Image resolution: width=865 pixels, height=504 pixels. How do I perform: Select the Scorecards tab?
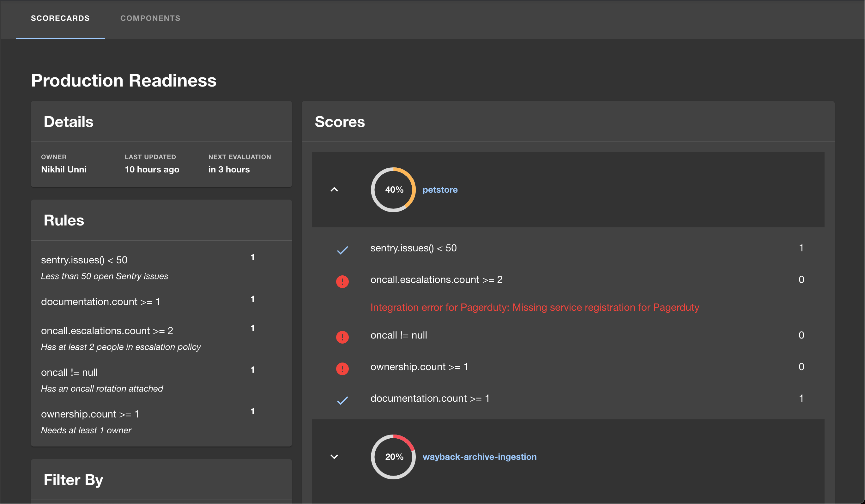pyautogui.click(x=60, y=18)
